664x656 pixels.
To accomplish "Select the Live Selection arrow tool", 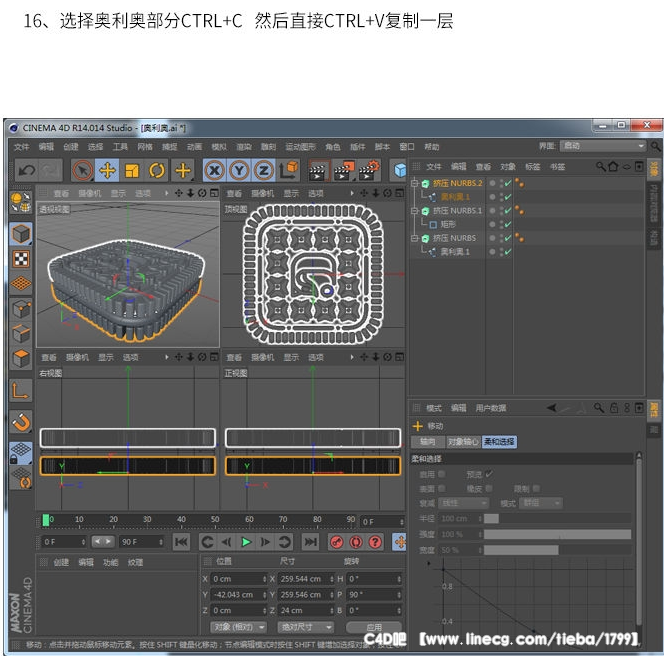I will 83,170.
